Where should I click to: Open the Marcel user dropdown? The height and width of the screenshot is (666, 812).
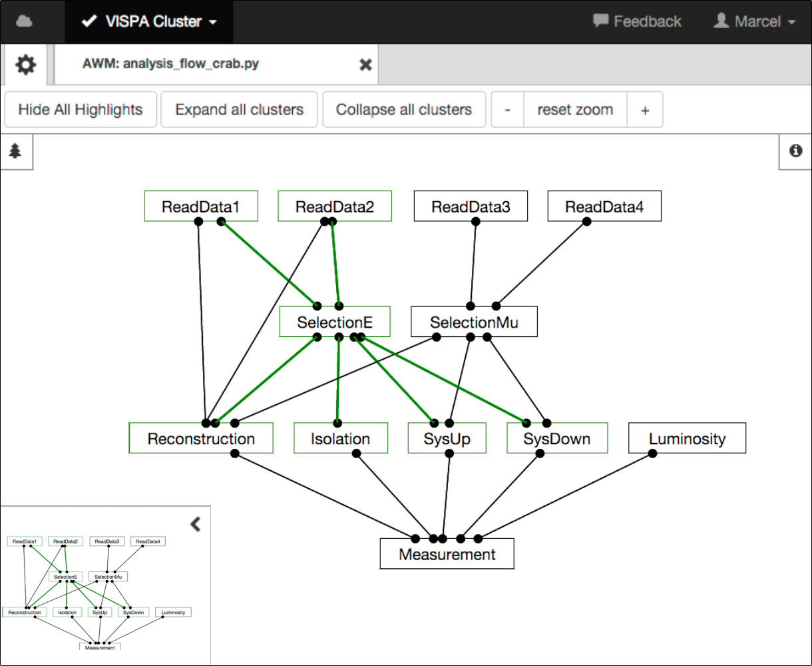coord(754,21)
